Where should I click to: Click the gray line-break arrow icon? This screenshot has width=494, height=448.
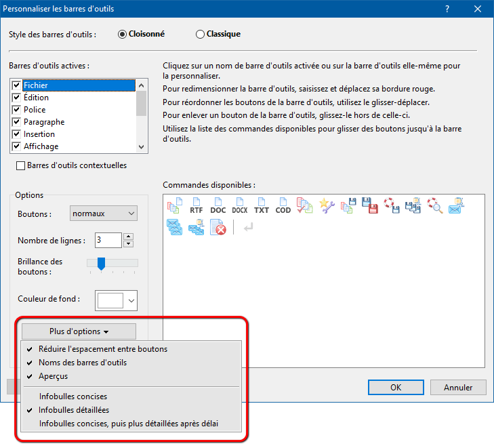point(248,227)
